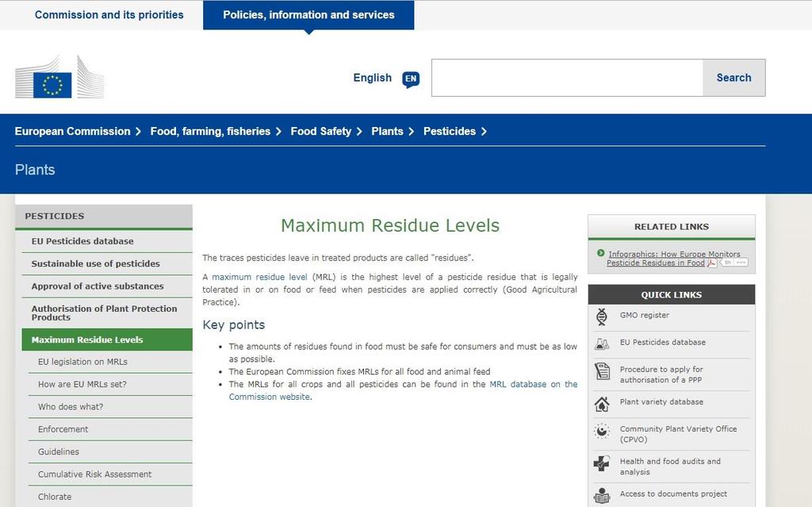Click the PESTICIDES sidebar header
The image size is (812, 507).
(104, 216)
